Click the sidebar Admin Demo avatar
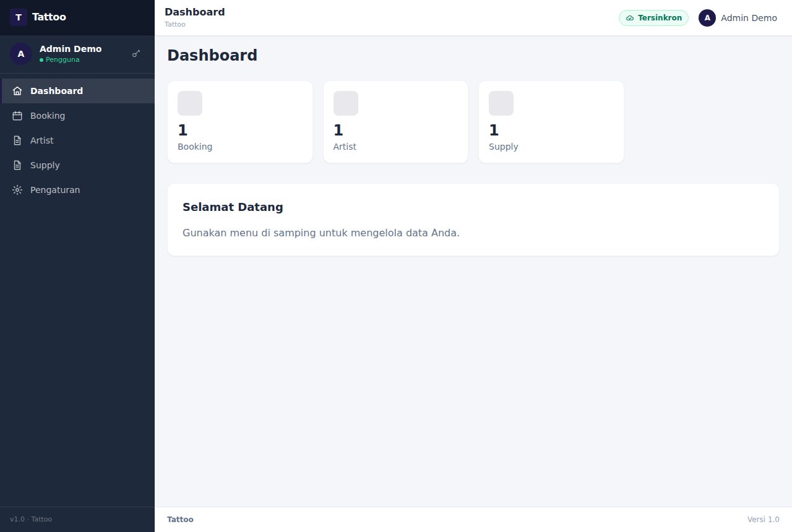This screenshot has height=532, width=792. tap(21, 54)
